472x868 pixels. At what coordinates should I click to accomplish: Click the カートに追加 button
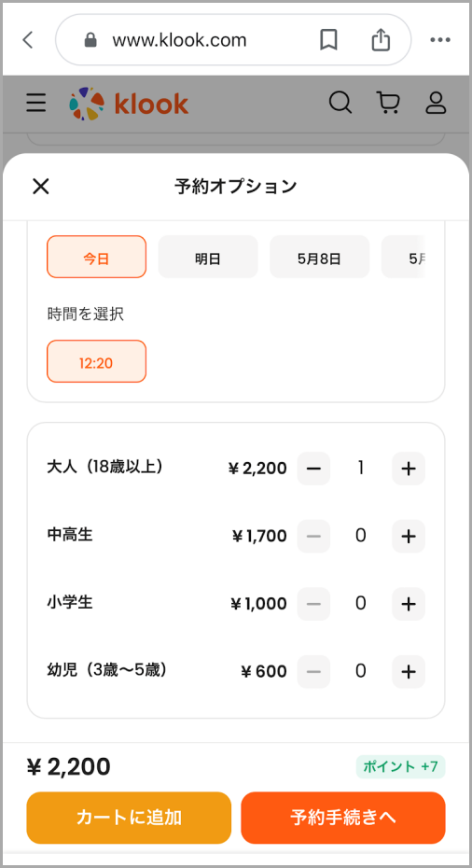tap(129, 818)
